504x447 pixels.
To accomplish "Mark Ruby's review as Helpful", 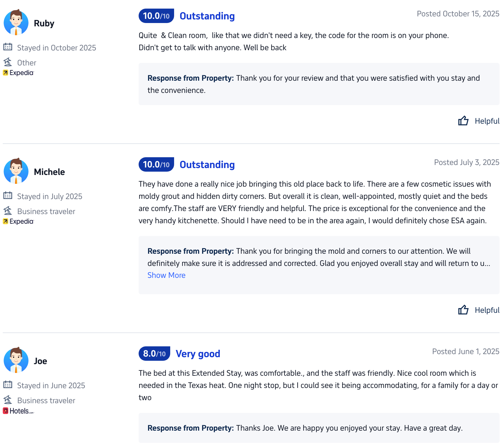I will click(x=487, y=121).
